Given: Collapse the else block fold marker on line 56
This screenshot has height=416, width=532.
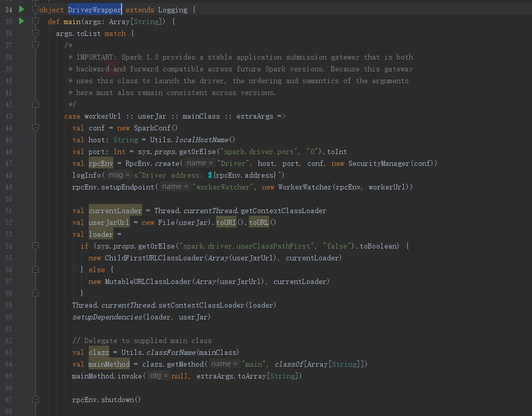Looking at the screenshot, I should (x=35, y=270).
